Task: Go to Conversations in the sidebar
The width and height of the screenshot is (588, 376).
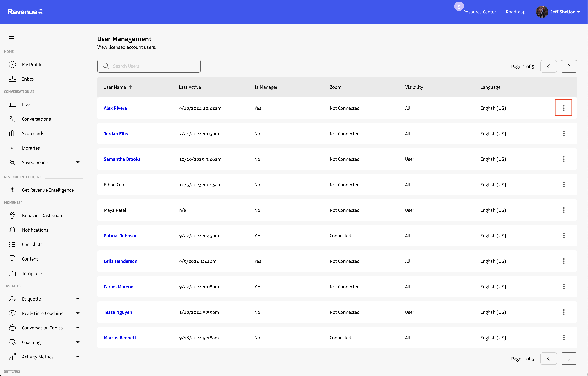Action: [36, 119]
